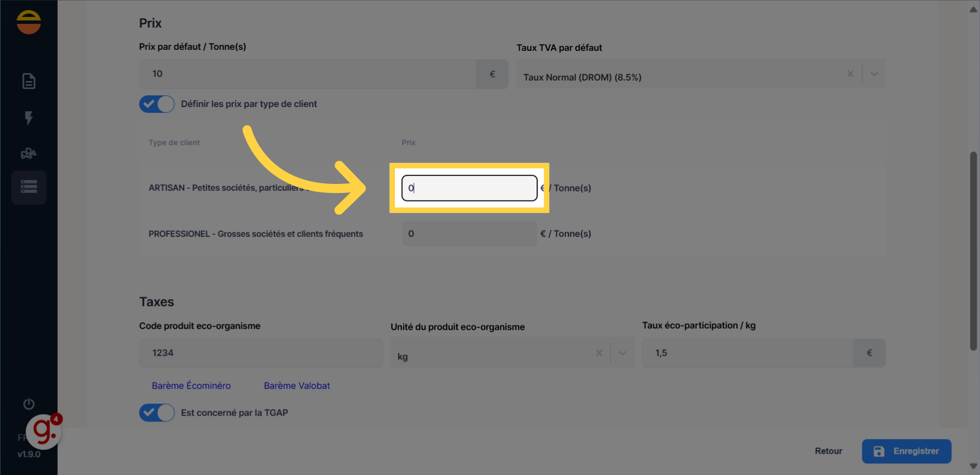The image size is (980, 475).
Task: Disable prix par type de client toggle
Action: (x=156, y=104)
